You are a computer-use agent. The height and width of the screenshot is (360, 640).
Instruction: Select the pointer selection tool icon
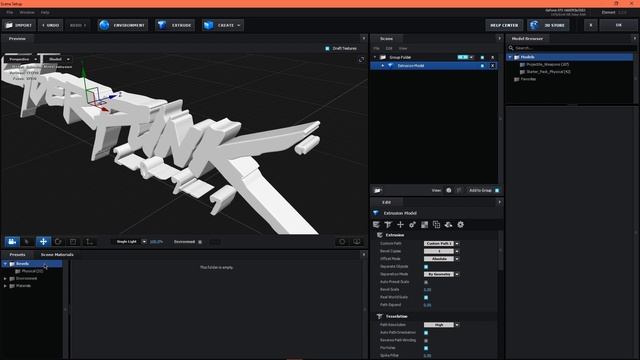click(27, 242)
